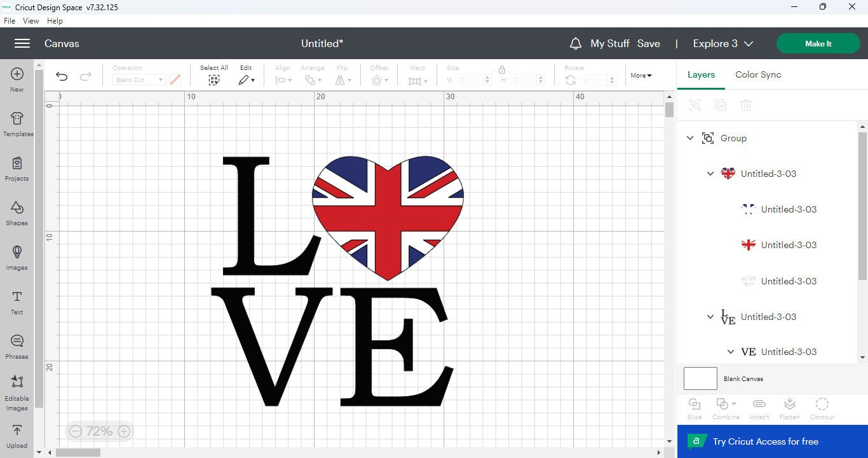Select the Templates sidebar icon
This screenshot has height=458, width=868.
(x=17, y=124)
